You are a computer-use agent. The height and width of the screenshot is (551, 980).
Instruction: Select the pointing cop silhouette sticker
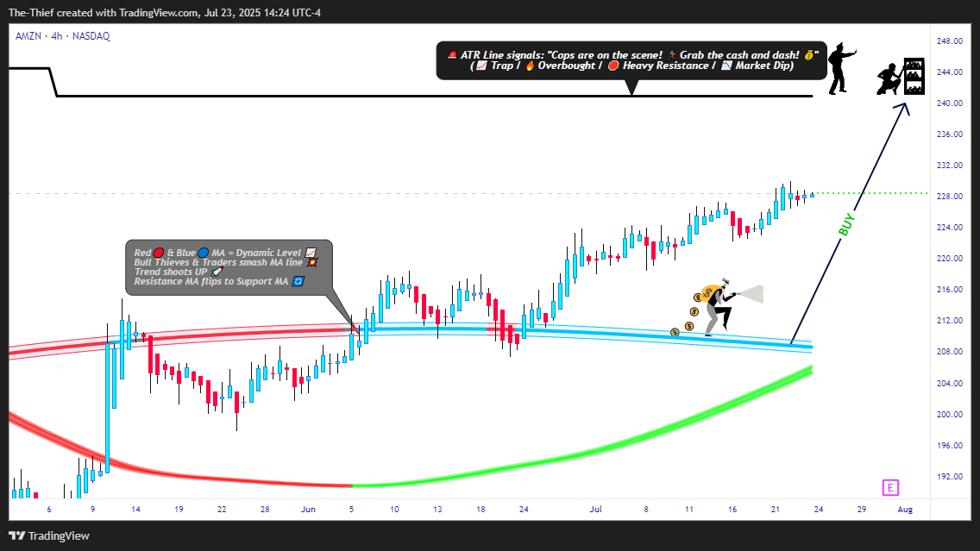(841, 69)
